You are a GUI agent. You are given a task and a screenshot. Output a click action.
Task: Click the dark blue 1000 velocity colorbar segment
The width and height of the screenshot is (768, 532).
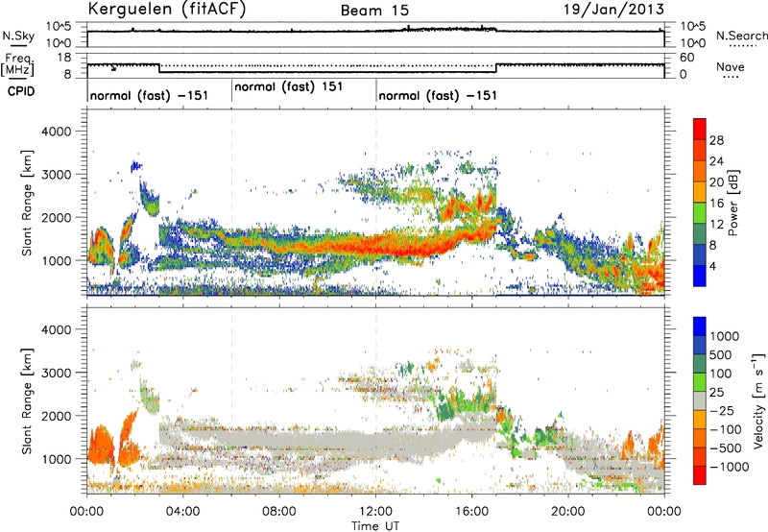(700, 326)
